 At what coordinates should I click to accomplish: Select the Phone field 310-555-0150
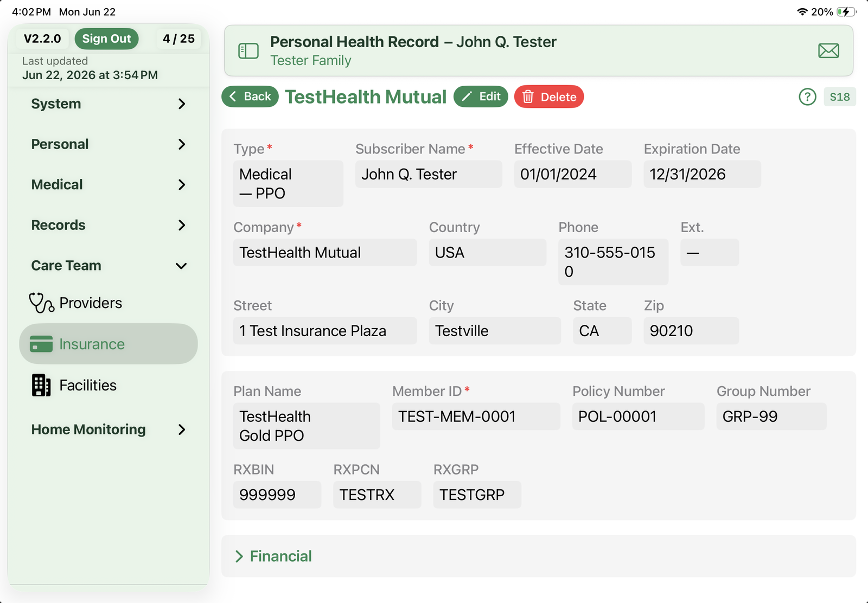614,262
